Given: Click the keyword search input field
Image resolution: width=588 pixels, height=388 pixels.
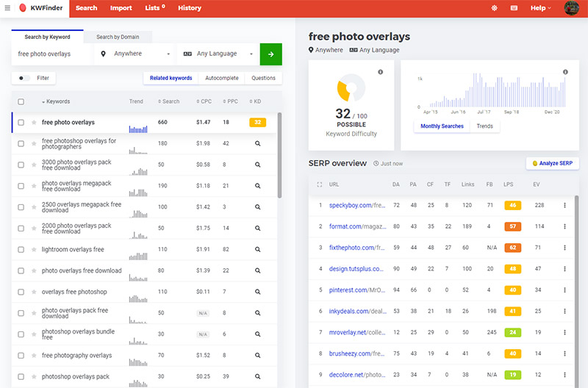Looking at the screenshot, I should pyautogui.click(x=52, y=54).
